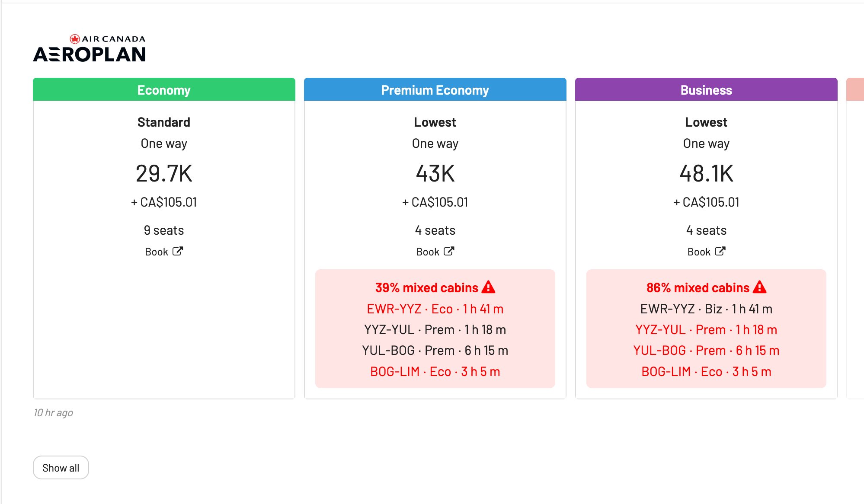Click external link icon in Premium Economy Book

[x=449, y=251]
